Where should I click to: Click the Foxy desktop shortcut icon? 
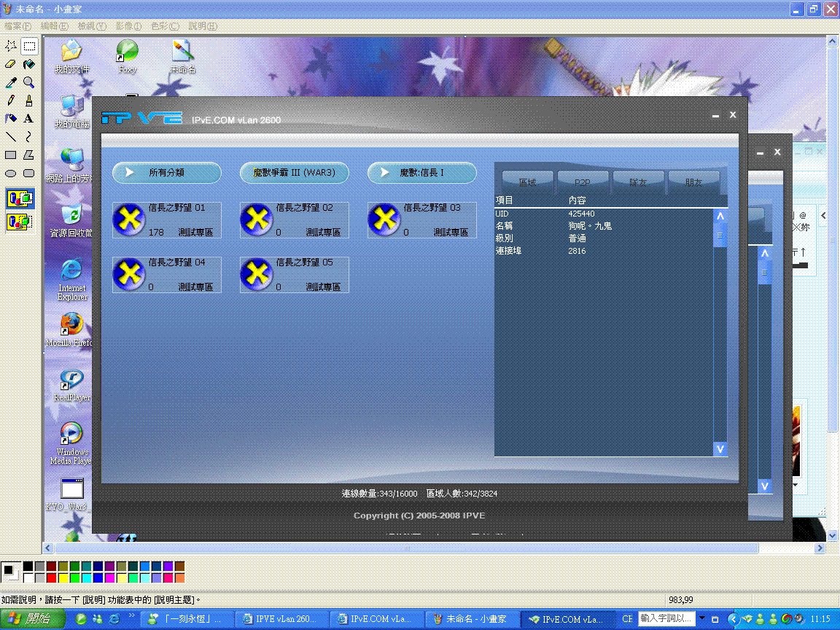128,55
